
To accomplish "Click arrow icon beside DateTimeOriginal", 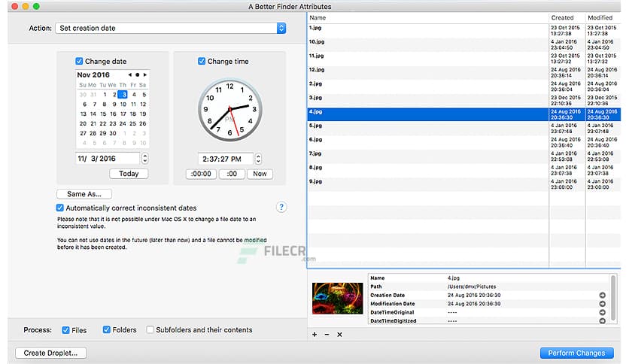I will [x=602, y=312].
